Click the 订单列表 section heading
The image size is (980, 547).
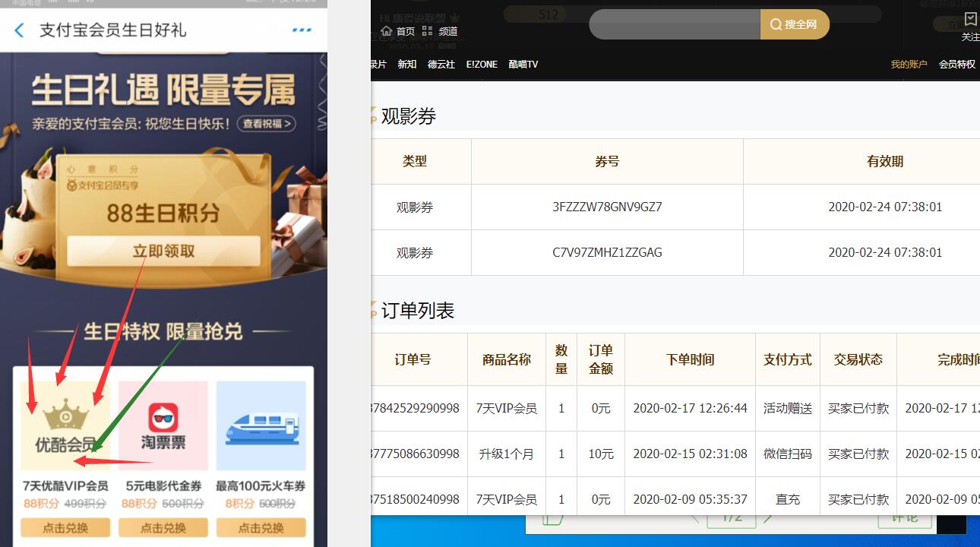click(417, 311)
